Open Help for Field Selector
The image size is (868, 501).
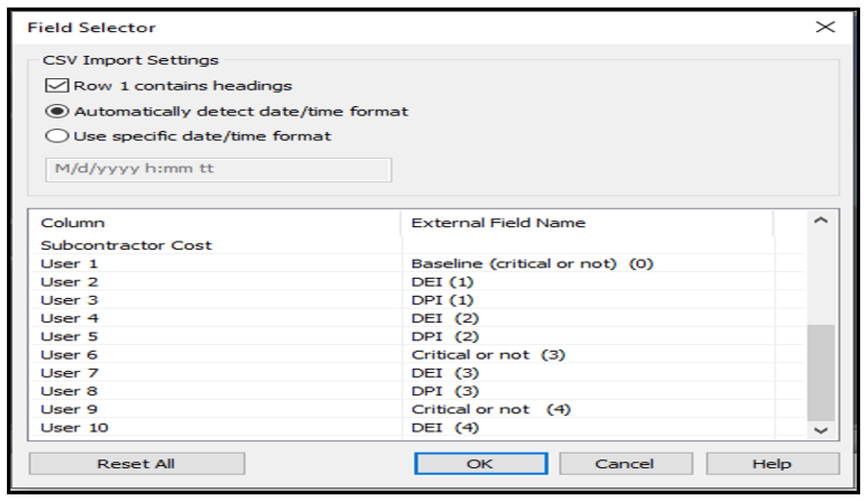[x=772, y=464]
